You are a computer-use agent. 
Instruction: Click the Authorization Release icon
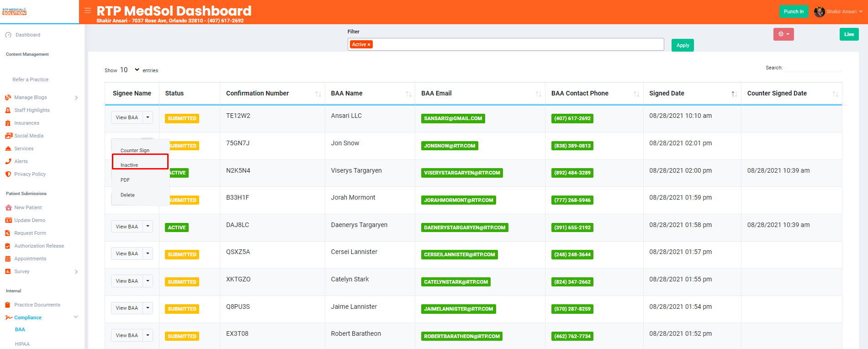click(x=8, y=246)
